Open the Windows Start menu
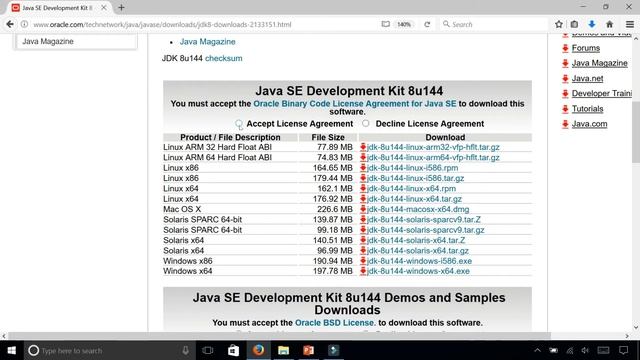Image resolution: width=640 pixels, height=360 pixels. coord(11,350)
